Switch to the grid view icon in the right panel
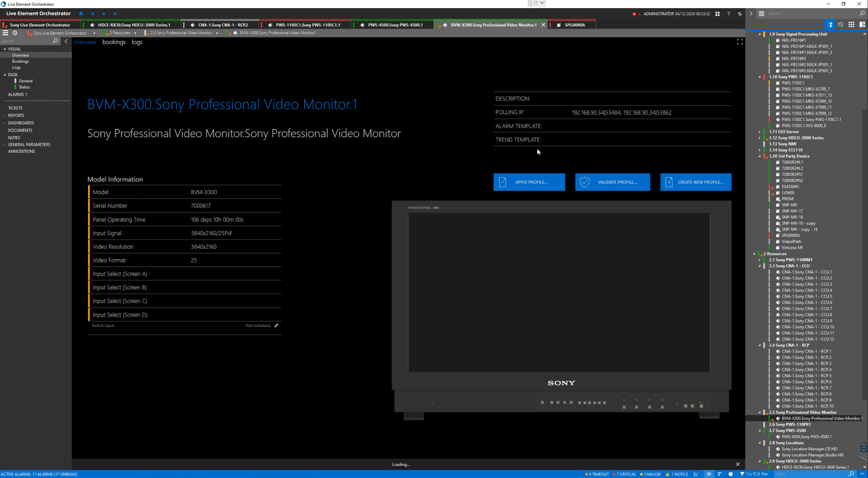The height and width of the screenshot is (478, 868). click(851, 25)
